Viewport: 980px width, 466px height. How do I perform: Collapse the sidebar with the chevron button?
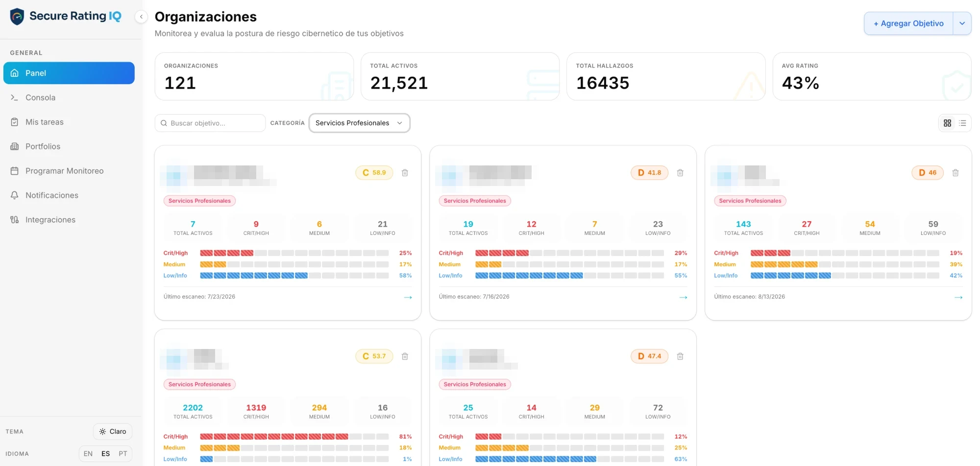pos(141,17)
